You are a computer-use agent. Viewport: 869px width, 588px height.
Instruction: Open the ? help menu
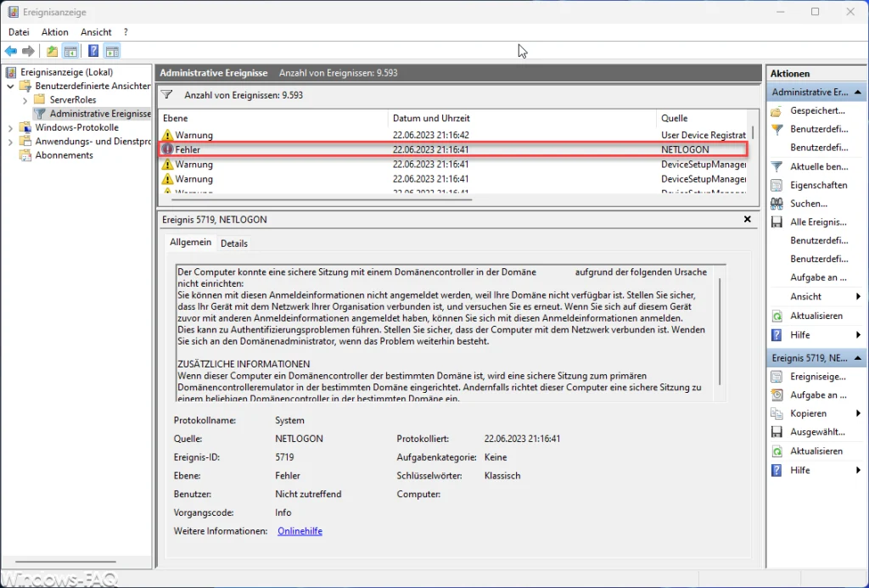(126, 32)
